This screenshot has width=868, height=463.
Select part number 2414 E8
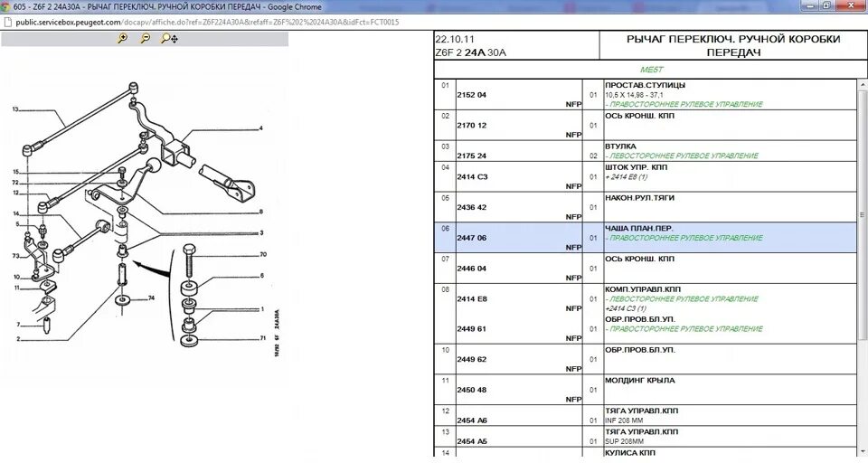[472, 298]
